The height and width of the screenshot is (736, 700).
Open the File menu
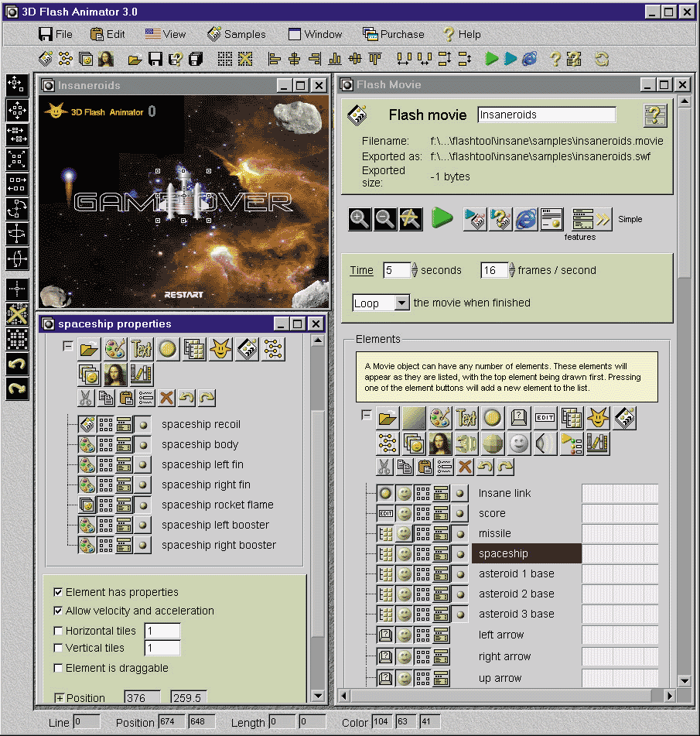tap(56, 34)
